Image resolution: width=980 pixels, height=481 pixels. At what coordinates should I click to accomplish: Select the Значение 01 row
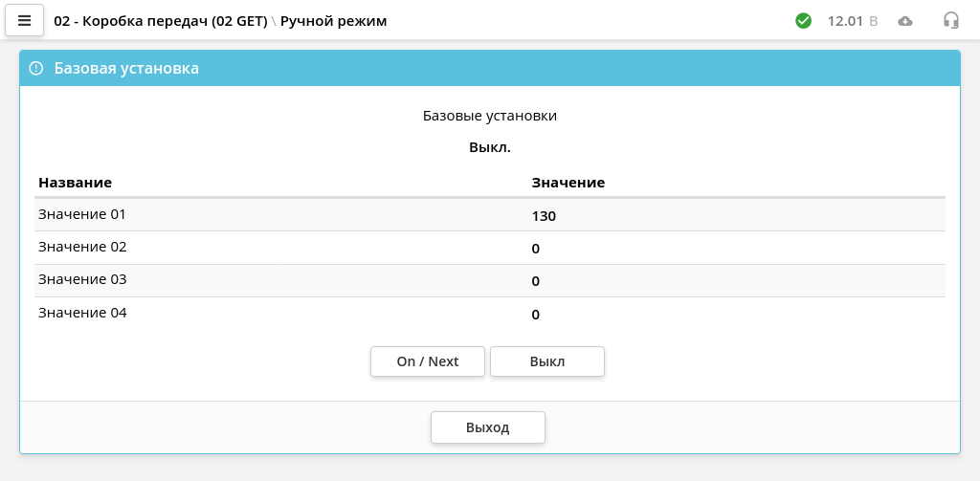pyautogui.click(x=489, y=215)
